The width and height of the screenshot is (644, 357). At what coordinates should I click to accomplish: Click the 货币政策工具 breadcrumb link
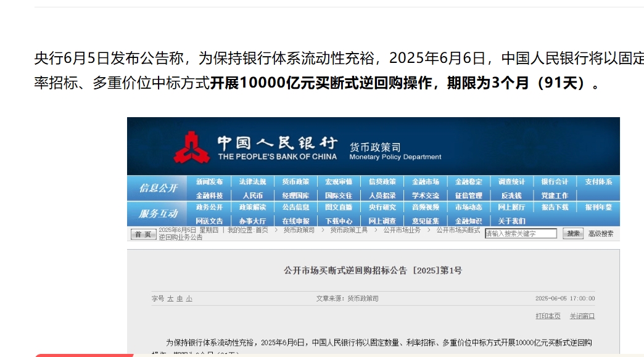point(349,230)
